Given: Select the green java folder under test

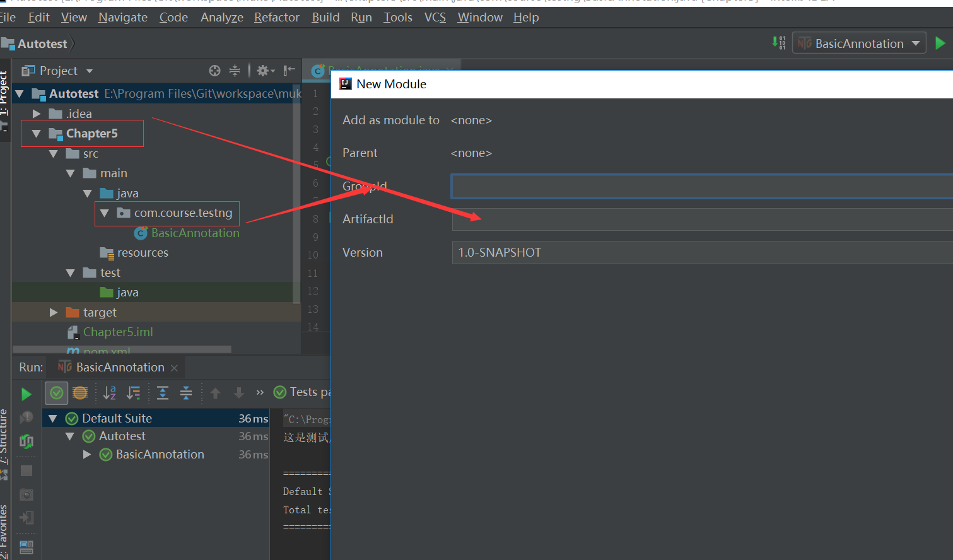Looking at the screenshot, I should pyautogui.click(x=127, y=293).
